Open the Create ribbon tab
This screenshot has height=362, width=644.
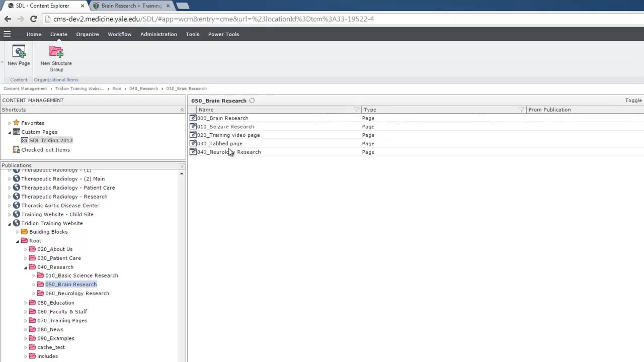point(58,34)
